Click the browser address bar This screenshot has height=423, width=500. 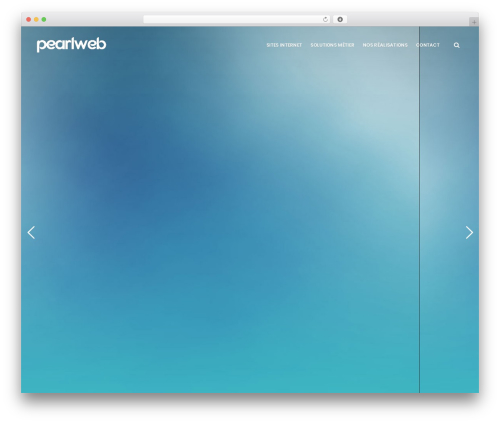(237, 19)
